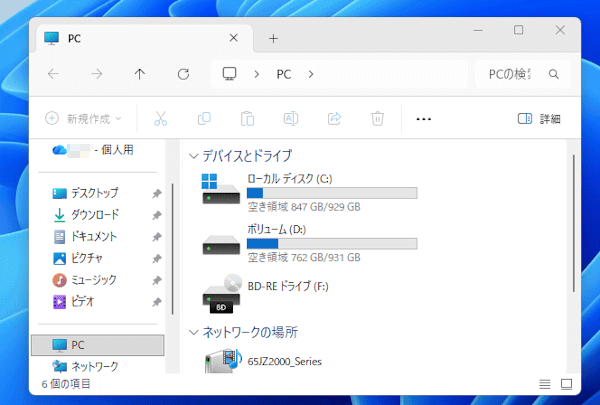Open ダウンロード in the sidebar
The height and width of the screenshot is (405, 600).
[94, 215]
